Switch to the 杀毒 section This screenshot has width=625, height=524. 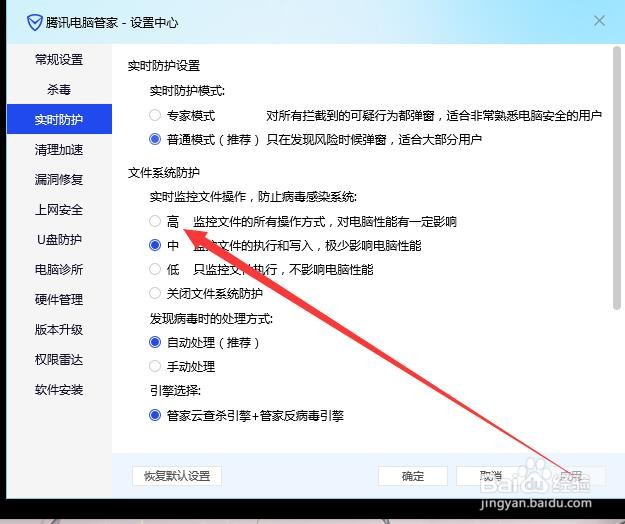[59, 90]
